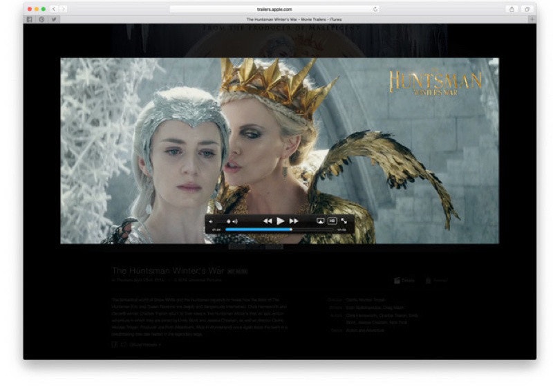Fast-forward the trailer video
Viewport: 553px width, 392px height.
pyautogui.click(x=293, y=221)
